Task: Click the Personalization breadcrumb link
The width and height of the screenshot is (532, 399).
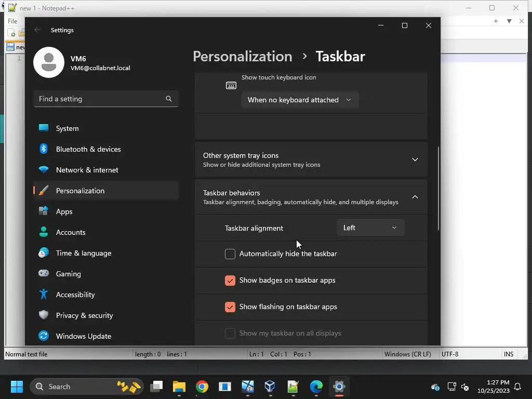Action: [243, 56]
